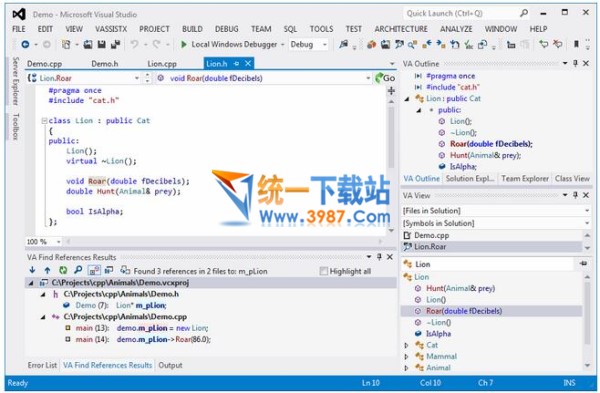This screenshot has height=393, width=600.
Task: Open the Files in Solution dropdown
Action: (496, 210)
